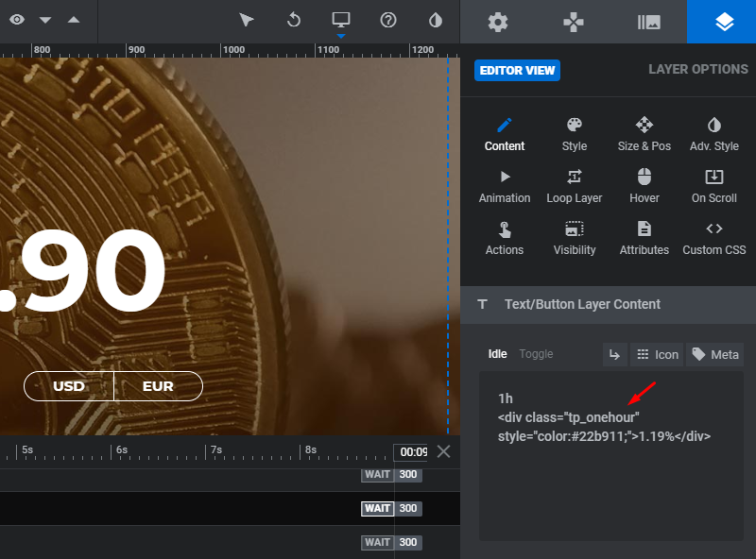Click the Icon insert button
756x559 pixels.
click(657, 355)
